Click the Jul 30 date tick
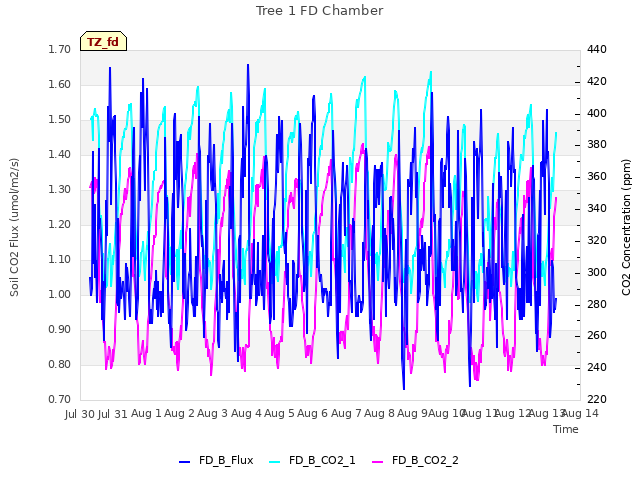The image size is (640, 480). coord(80,414)
